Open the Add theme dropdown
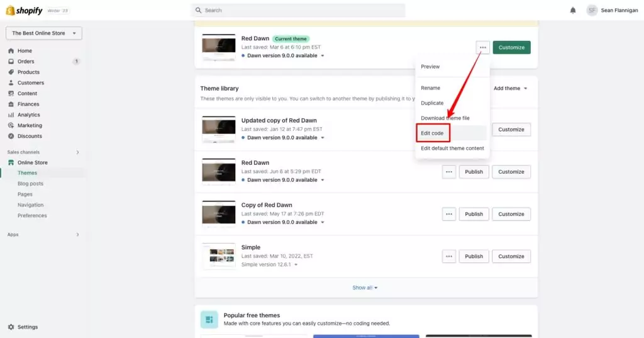Screen dimensions: 644x338 [x=510, y=88]
